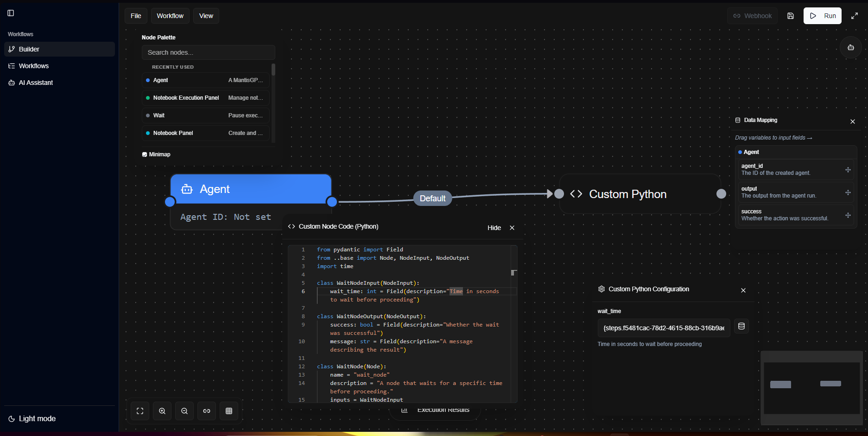Image resolution: width=868 pixels, height=436 pixels.
Task: Run the workflow
Action: (823, 15)
